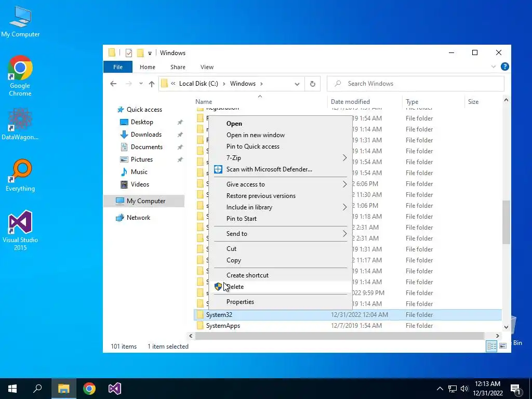Image resolution: width=532 pixels, height=399 pixels.
Task: Launch Google Chrome desktop shortcut
Action: coord(20,76)
